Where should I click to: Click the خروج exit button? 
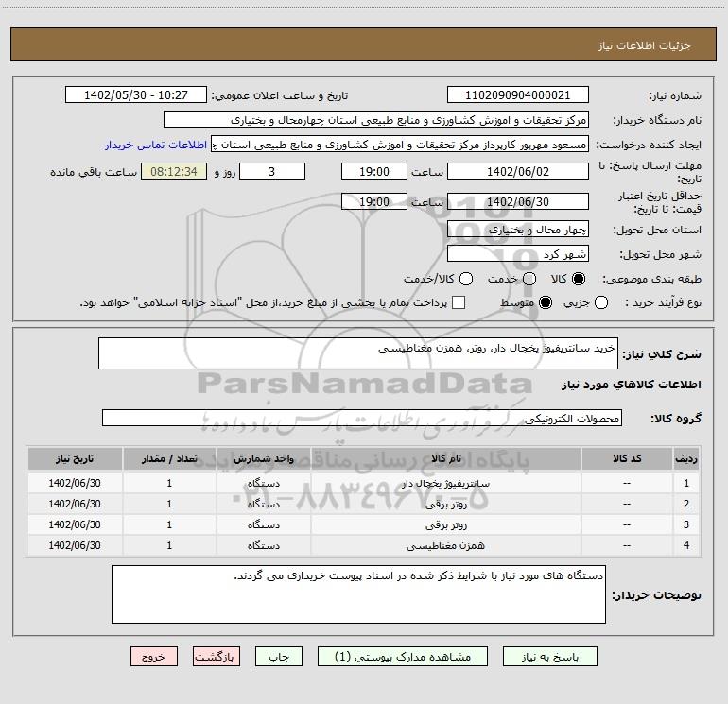point(154,657)
